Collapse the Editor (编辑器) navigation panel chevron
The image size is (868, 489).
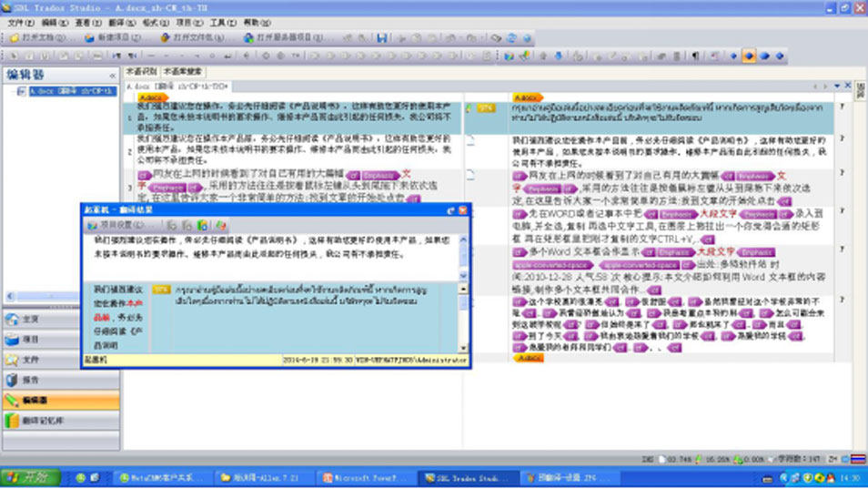113,76
